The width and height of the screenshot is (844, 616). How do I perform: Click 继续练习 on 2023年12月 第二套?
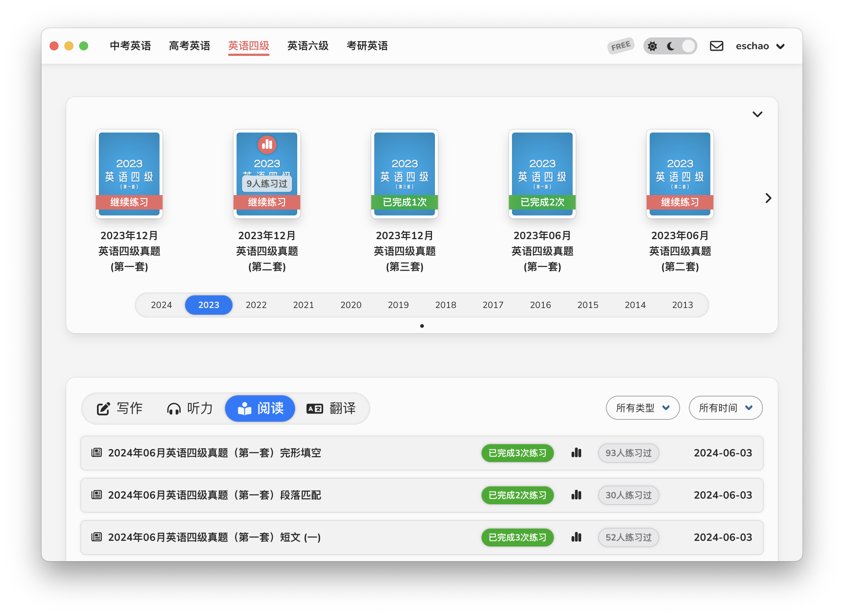tap(267, 202)
